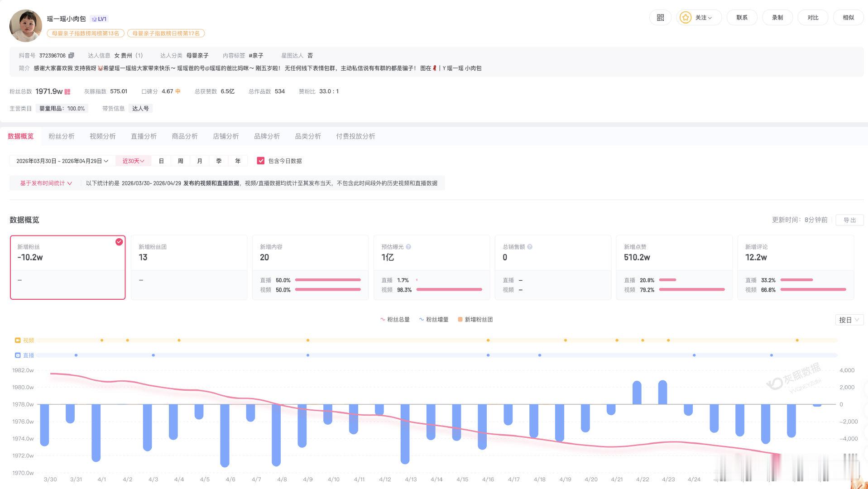Expand the 关注 dropdown arrow
Image resolution: width=868 pixels, height=489 pixels.
pos(710,18)
